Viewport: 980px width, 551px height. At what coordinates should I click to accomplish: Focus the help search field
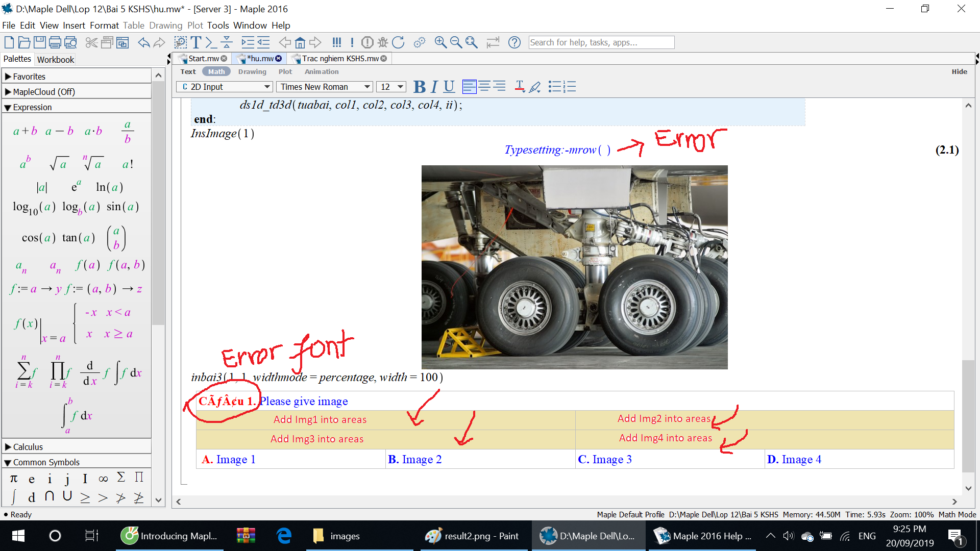pos(601,42)
